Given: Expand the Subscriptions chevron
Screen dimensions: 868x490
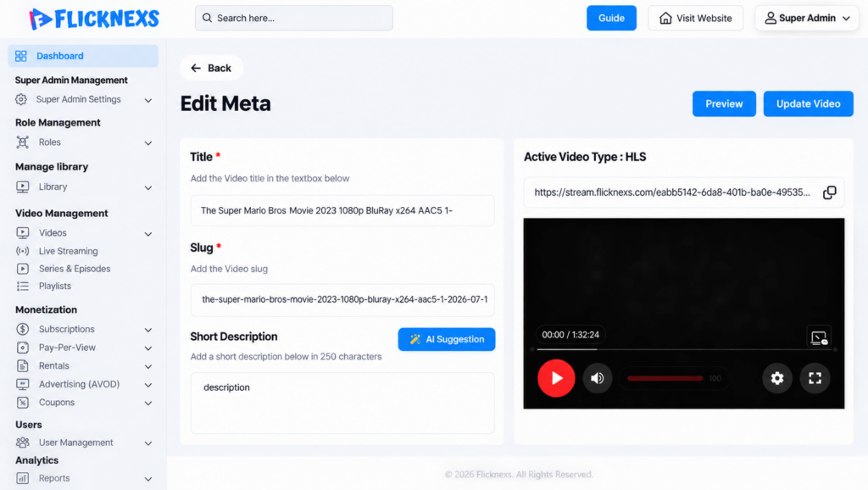Looking at the screenshot, I should point(148,330).
